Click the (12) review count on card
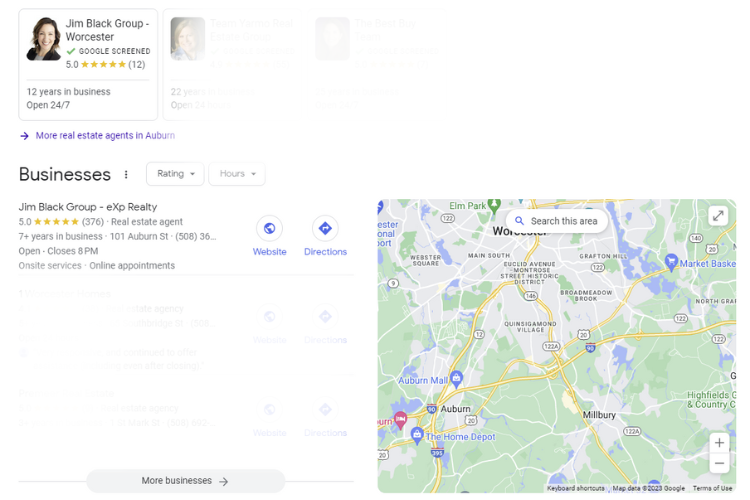This screenshot has height=500, width=750. [x=136, y=65]
